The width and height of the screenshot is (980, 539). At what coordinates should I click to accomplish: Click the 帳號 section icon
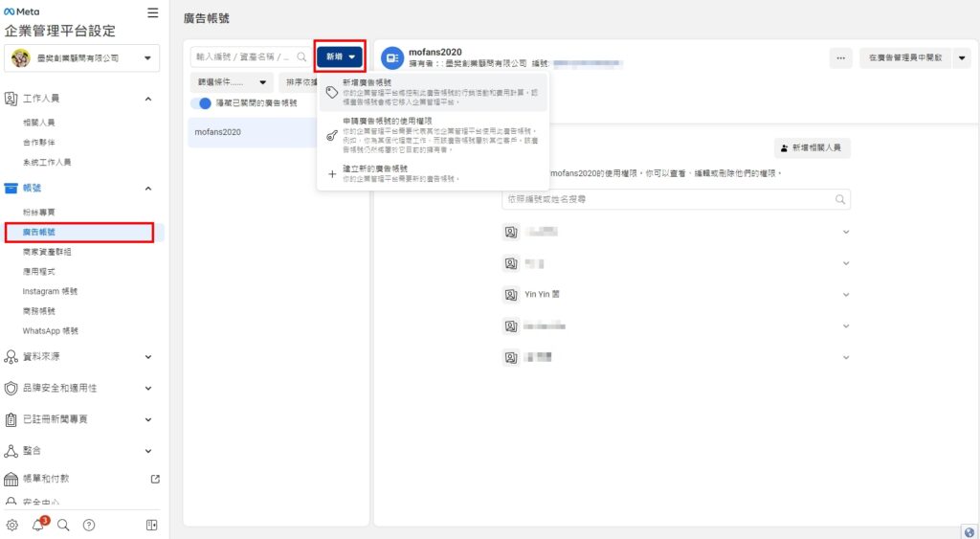[x=11, y=189]
